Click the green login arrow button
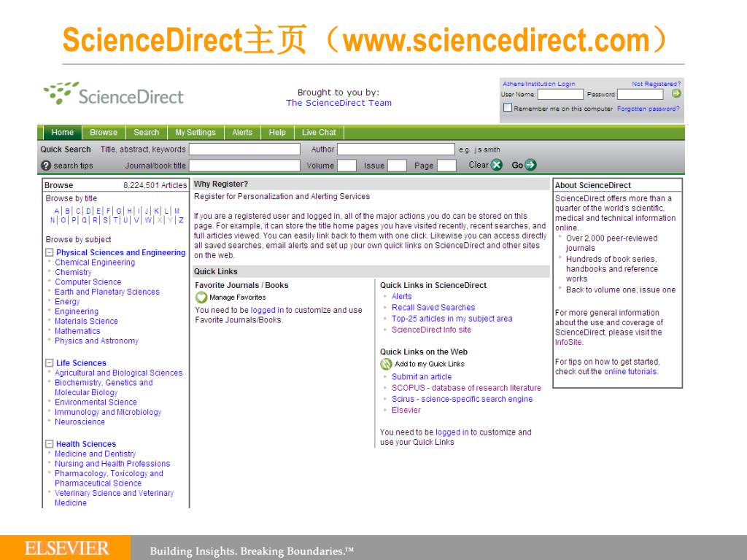 (676, 94)
